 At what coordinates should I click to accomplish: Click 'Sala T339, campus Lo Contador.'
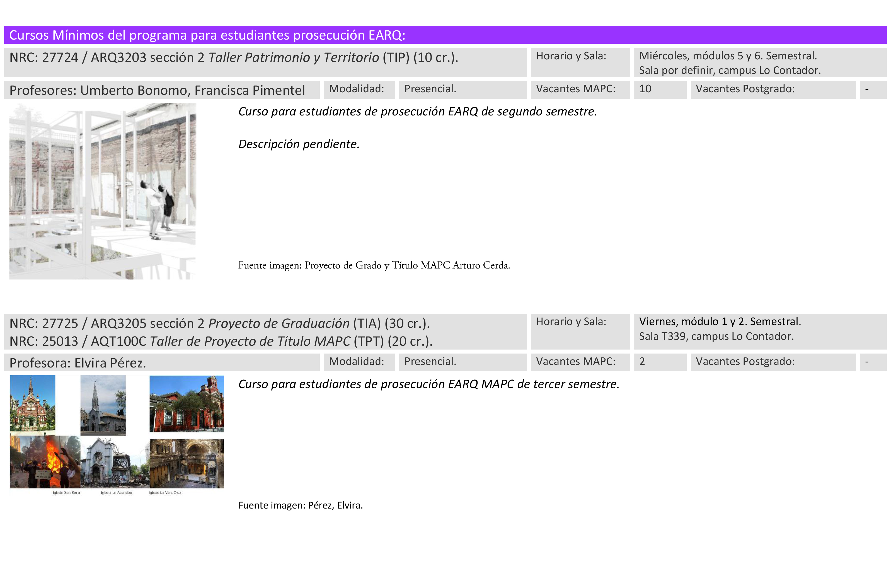click(x=716, y=336)
